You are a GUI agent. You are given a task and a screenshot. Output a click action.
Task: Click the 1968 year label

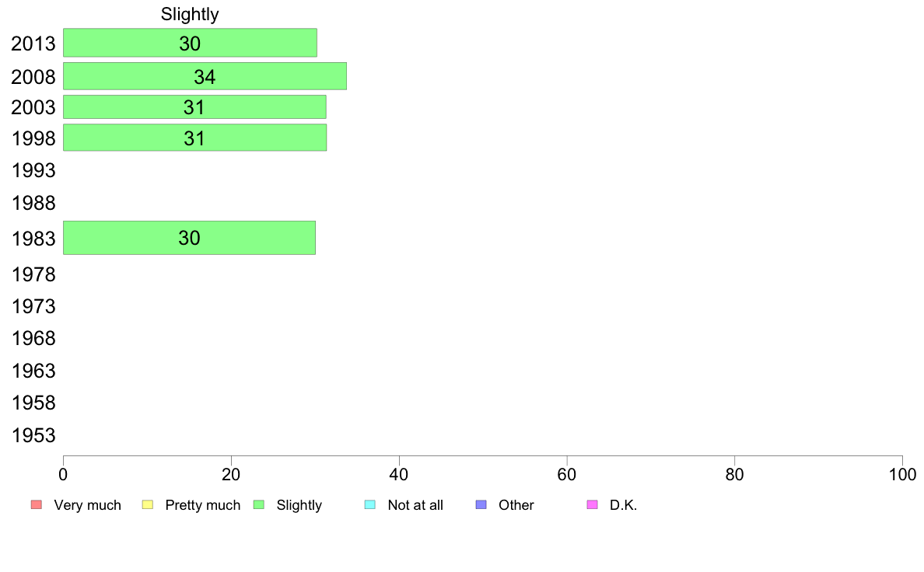(x=33, y=339)
